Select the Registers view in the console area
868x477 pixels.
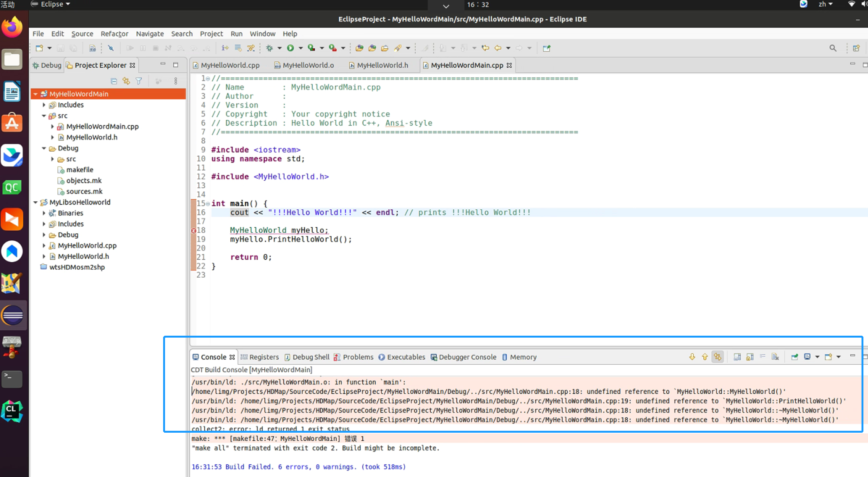pos(264,357)
